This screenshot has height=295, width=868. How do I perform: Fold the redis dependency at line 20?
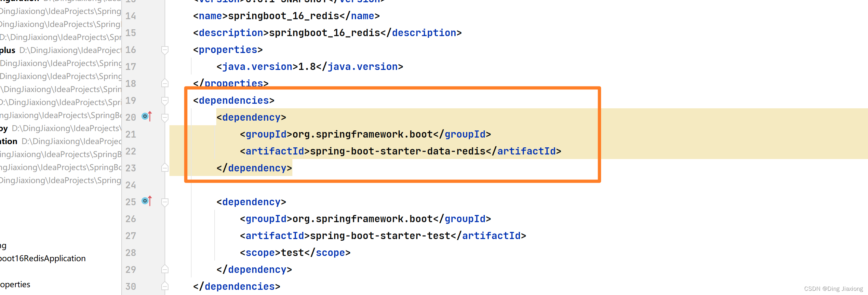point(165,118)
